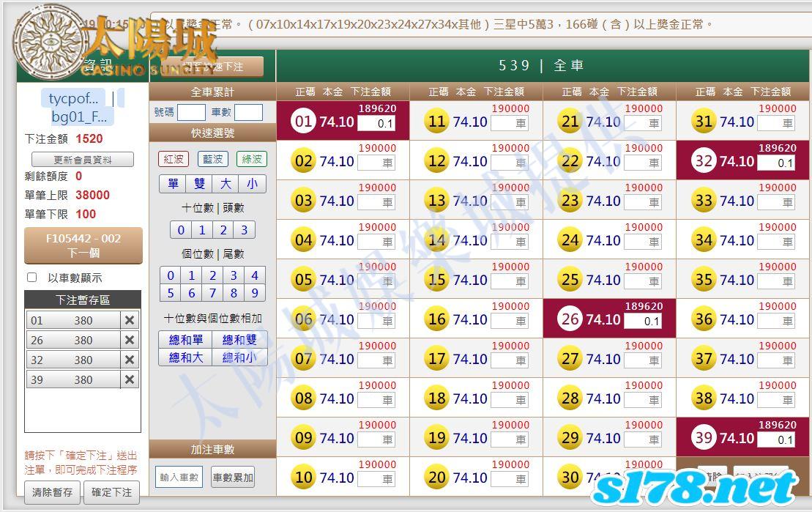Select number ball 10
Screen dimensions: 812x512
click(x=303, y=478)
